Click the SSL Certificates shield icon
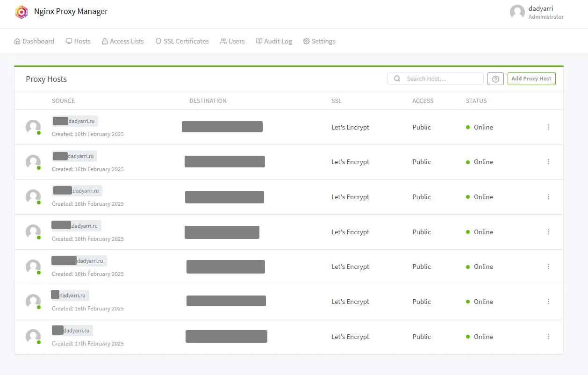The image size is (588, 375). pyautogui.click(x=158, y=41)
